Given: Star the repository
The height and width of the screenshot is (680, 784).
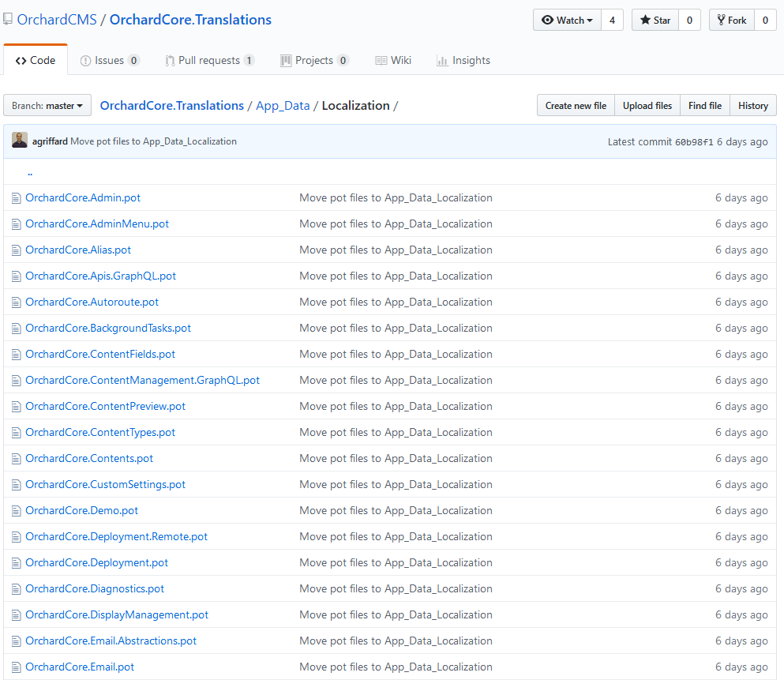Looking at the screenshot, I should pyautogui.click(x=655, y=20).
